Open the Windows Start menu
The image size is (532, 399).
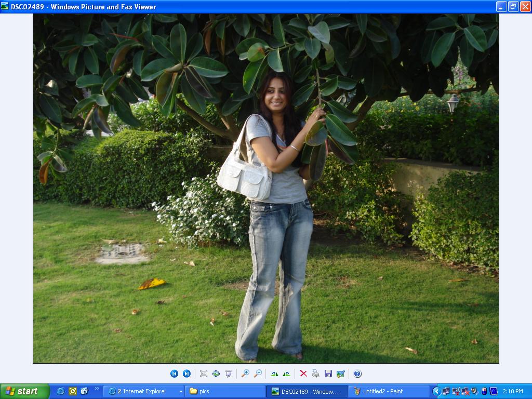point(25,391)
